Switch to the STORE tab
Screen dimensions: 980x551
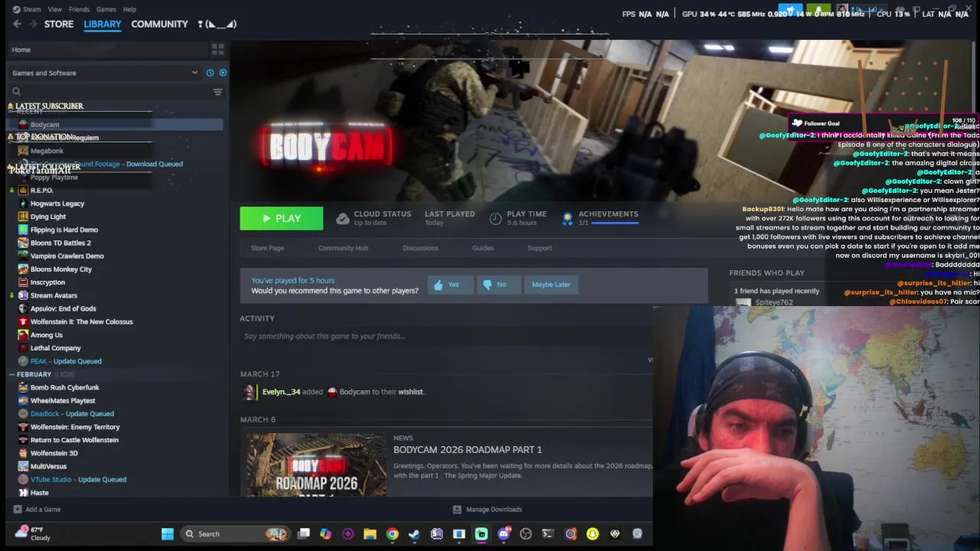click(59, 24)
